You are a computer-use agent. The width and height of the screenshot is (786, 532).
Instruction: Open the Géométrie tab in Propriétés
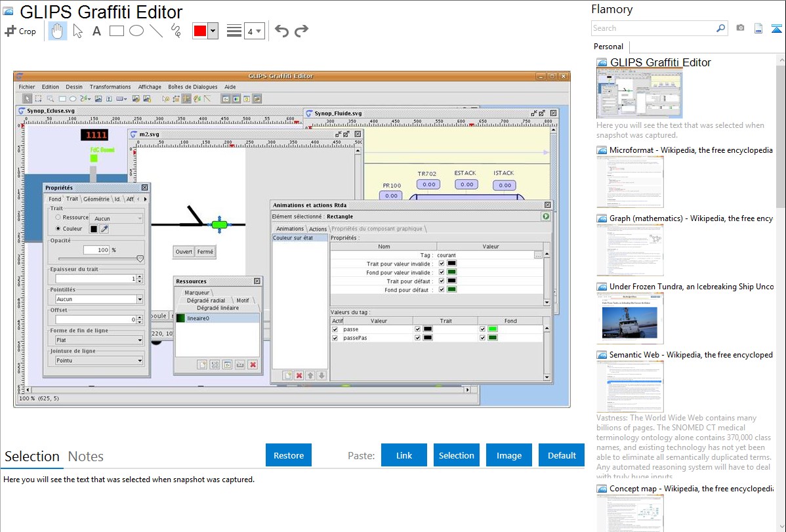point(96,199)
